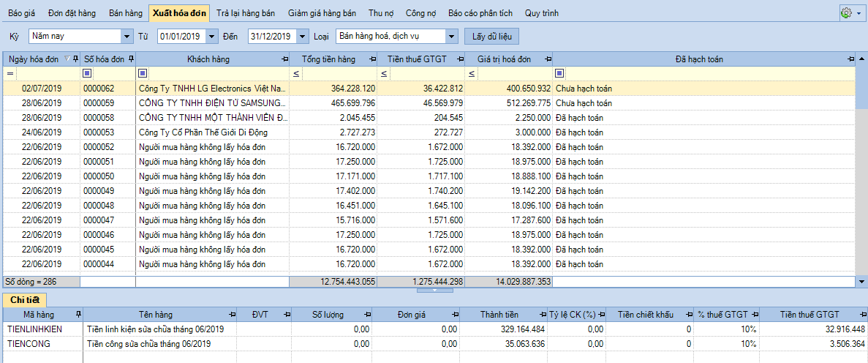Pin the ĐVT detail column
Image resolution: width=868 pixels, height=363 pixels.
(x=287, y=315)
